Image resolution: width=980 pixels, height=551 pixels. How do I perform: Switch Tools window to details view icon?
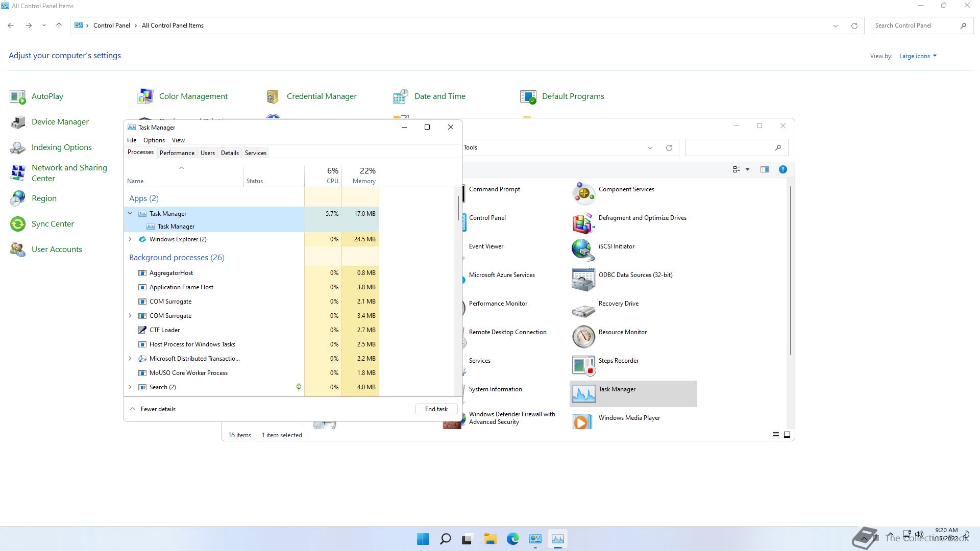coord(775,435)
